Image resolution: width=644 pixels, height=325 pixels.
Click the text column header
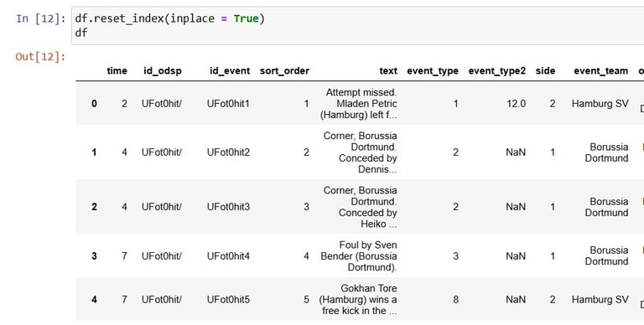[388, 70]
